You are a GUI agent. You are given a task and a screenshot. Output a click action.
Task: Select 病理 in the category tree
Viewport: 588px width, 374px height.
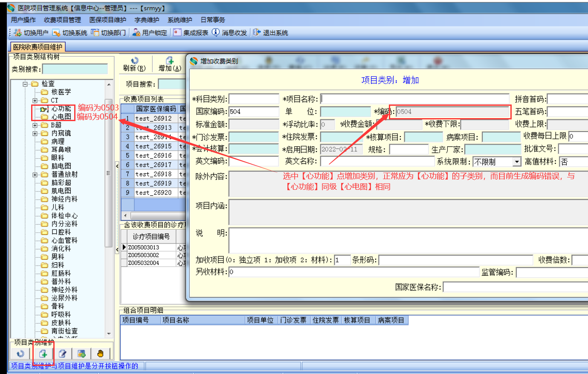pyautogui.click(x=58, y=142)
